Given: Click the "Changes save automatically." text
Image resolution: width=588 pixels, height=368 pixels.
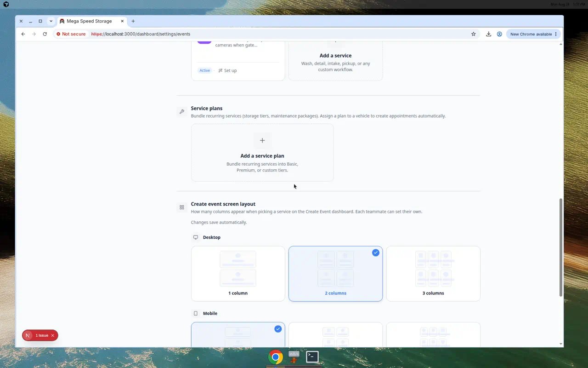Looking at the screenshot, I should click(219, 222).
